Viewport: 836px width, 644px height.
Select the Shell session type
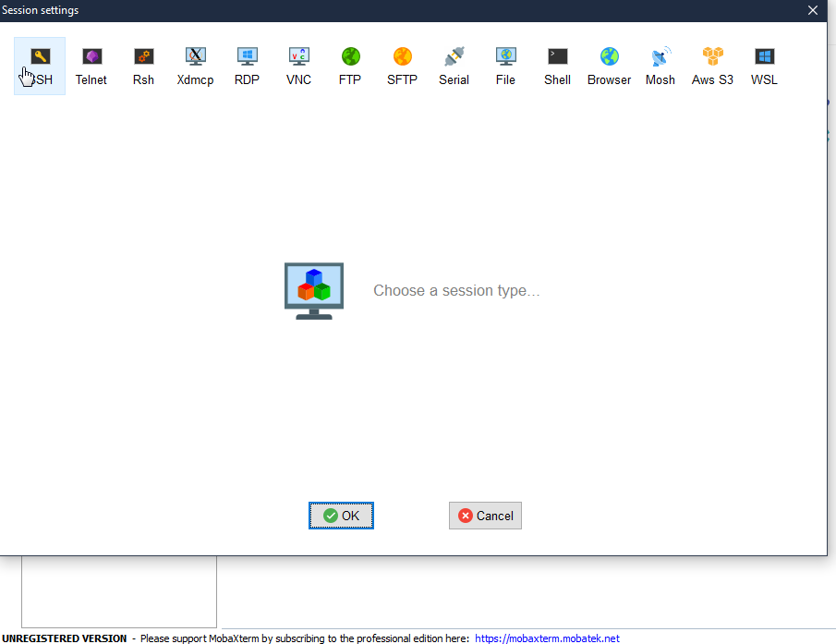[557, 65]
